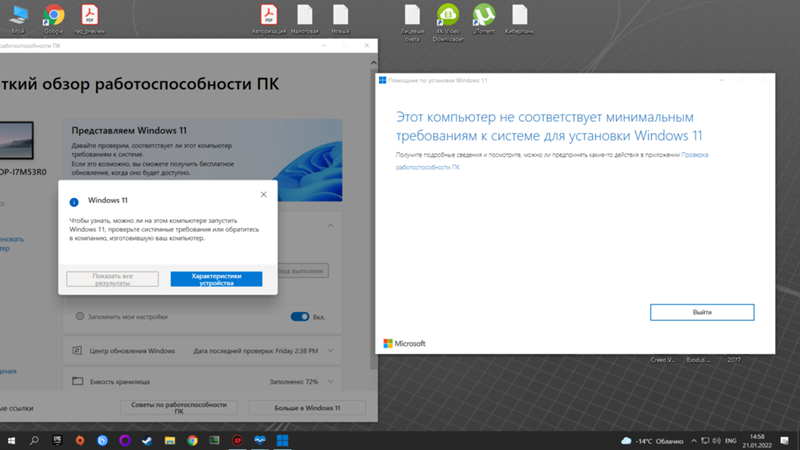
Task: Open the notification center icon
Action: (x=785, y=441)
